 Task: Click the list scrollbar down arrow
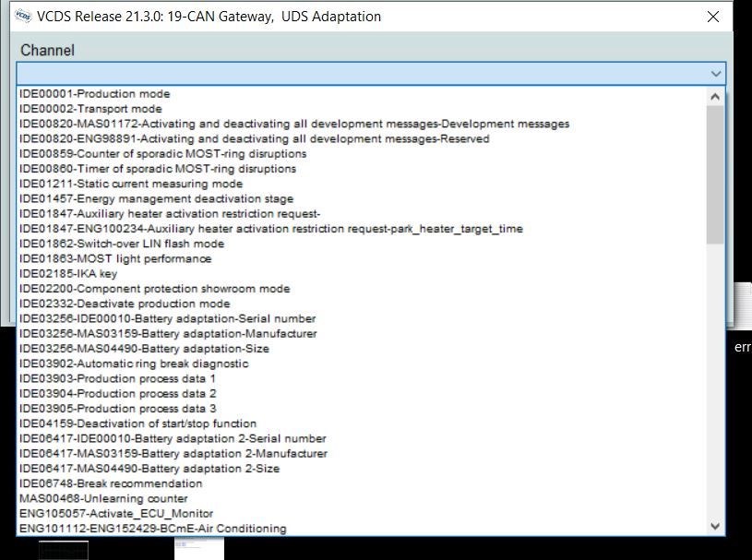point(715,527)
